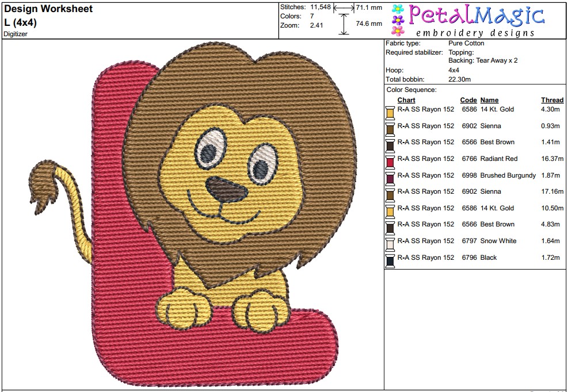568x392 pixels.
Task: Click the 'Backing: Tear Away x 2' text
Action: 483,60
